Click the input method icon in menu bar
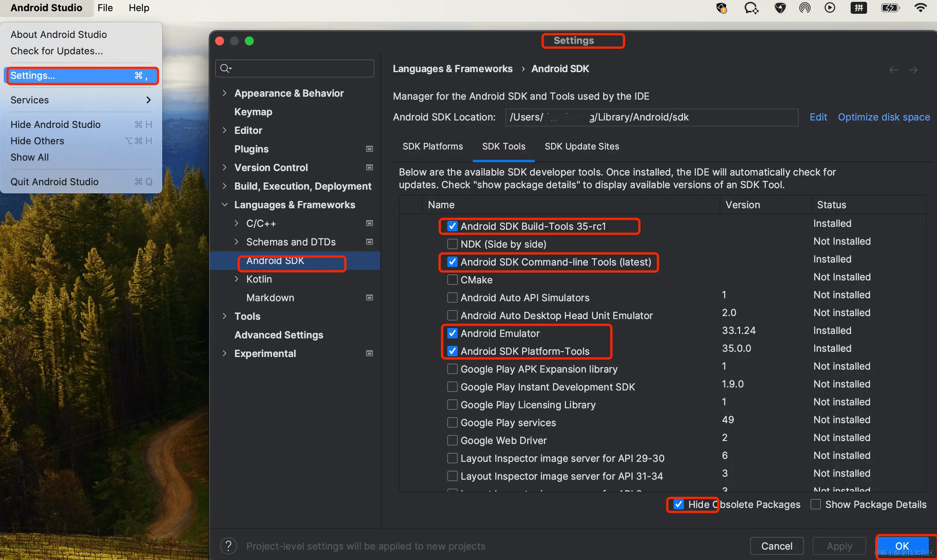Image resolution: width=937 pixels, height=560 pixels. 858,7
